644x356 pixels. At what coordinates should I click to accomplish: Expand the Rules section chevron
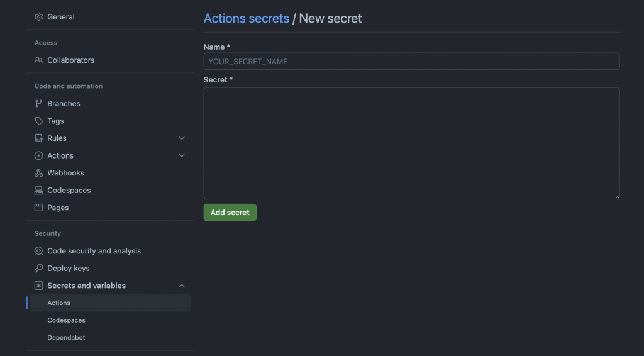182,138
